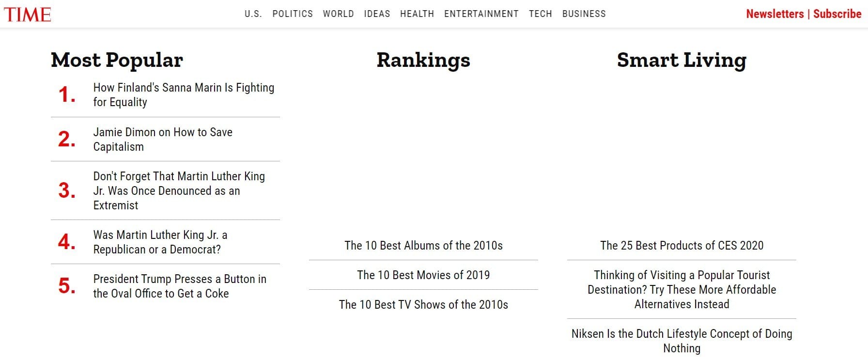Open the U.S. section
This screenshot has width=868, height=362.
253,14
